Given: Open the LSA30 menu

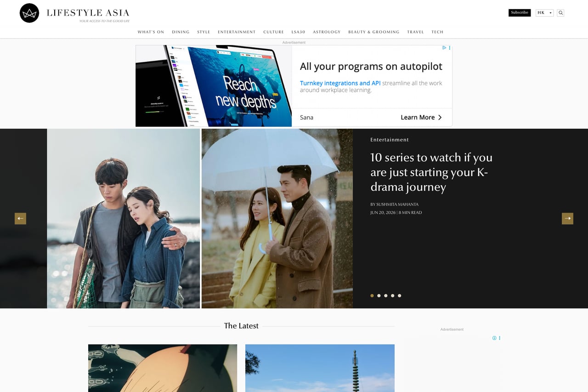Looking at the screenshot, I should click(x=298, y=32).
